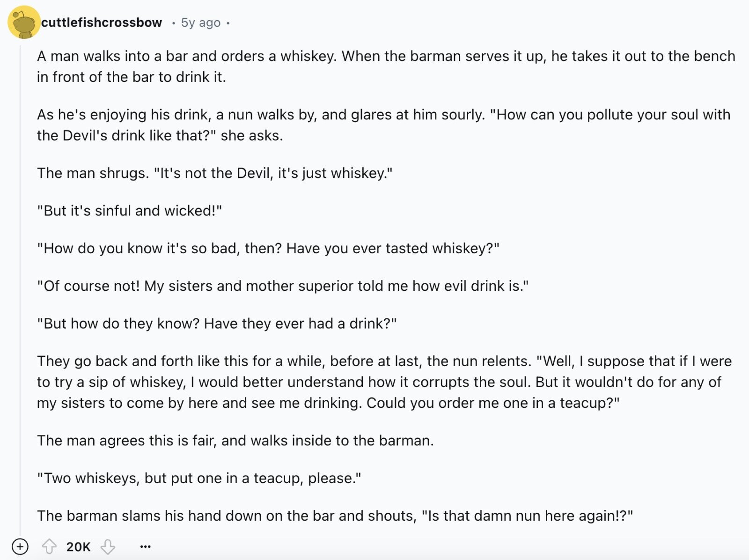Click the 'Have they ever had a drink?' line

pyautogui.click(x=217, y=324)
